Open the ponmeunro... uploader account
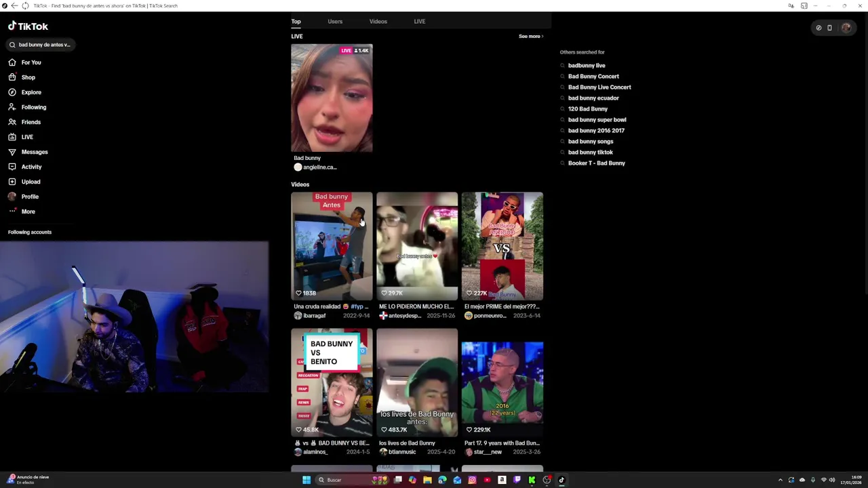Image resolution: width=868 pixels, height=488 pixels. (486, 316)
